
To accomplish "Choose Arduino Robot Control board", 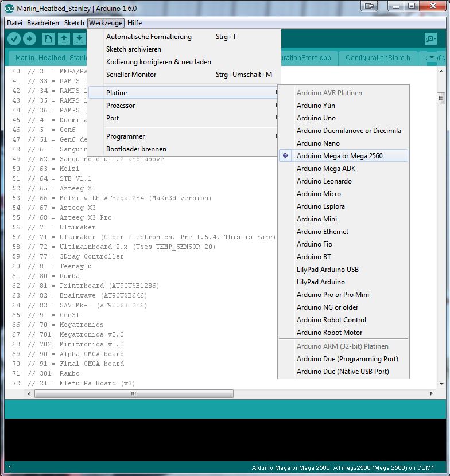I will click(x=343, y=320).
